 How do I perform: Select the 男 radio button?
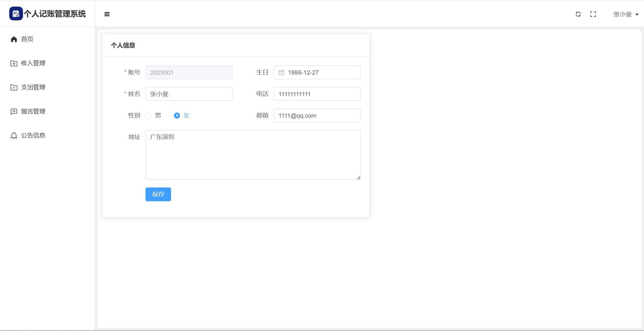149,115
